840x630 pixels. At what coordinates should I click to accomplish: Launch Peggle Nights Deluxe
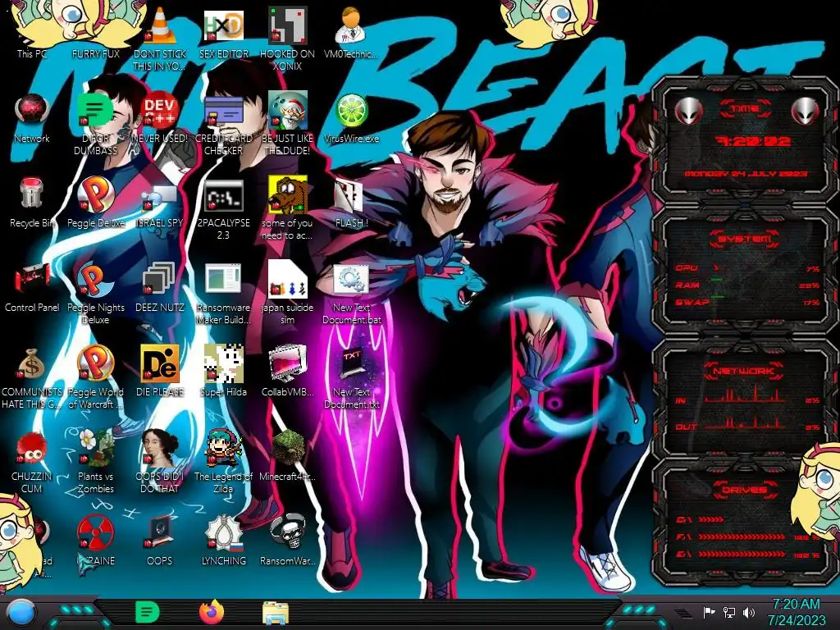pos(95,279)
